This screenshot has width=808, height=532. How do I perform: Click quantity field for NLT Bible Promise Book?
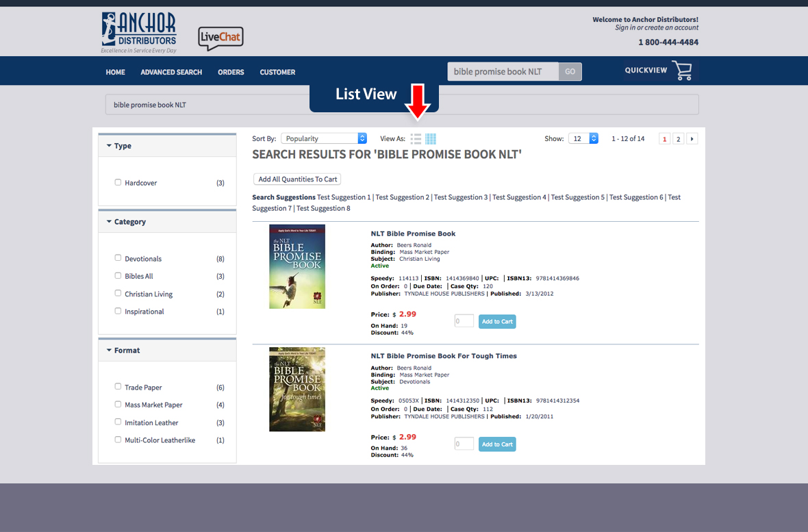click(x=464, y=321)
